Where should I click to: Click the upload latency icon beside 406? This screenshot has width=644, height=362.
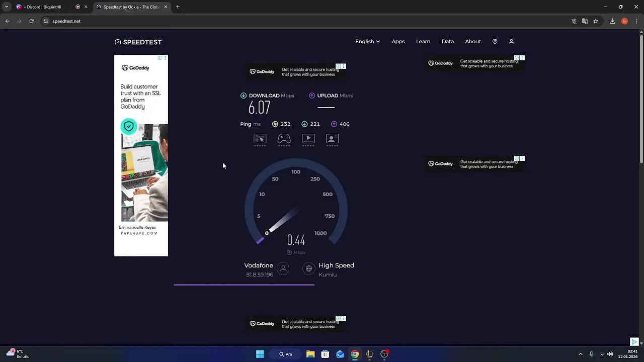[x=334, y=124]
